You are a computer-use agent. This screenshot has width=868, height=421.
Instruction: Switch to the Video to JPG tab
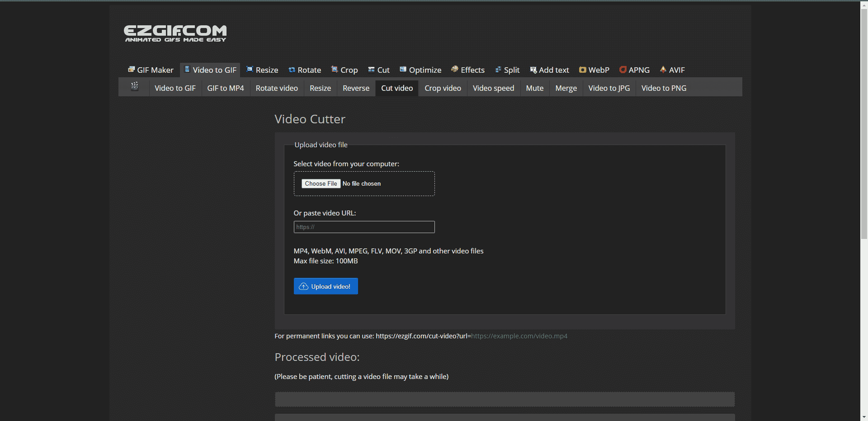(x=609, y=88)
